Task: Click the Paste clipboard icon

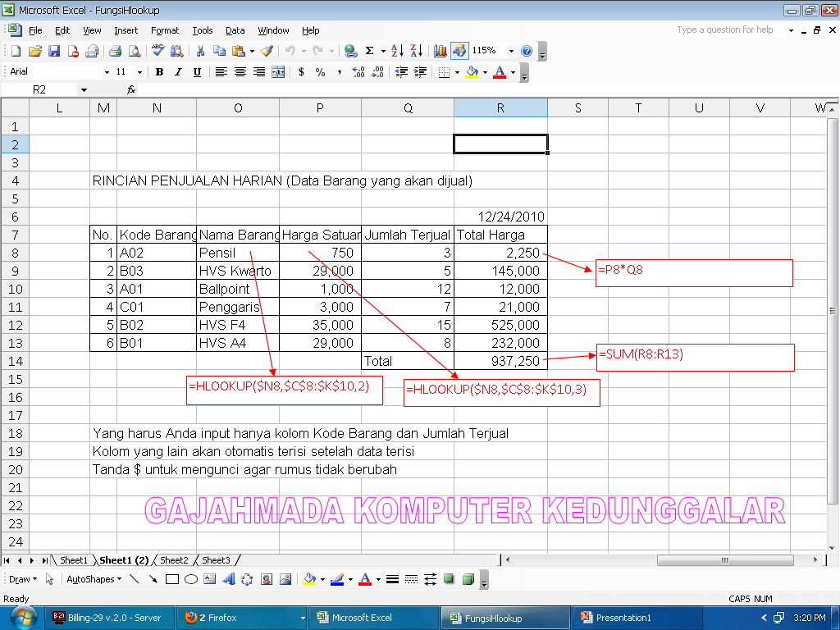Action: (239, 51)
